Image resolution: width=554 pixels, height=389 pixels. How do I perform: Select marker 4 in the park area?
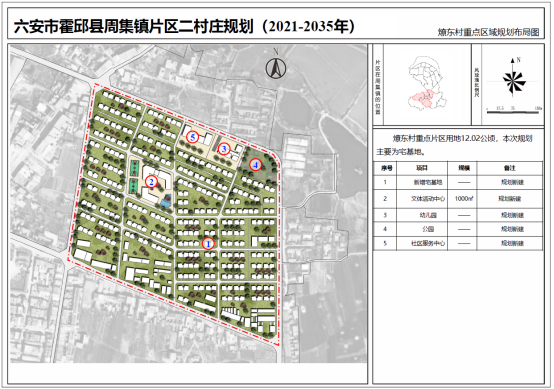coord(255,165)
